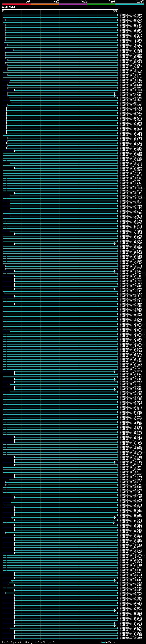Screen dimensions: 146x644
Task: Select hit label UniRef100_Q40524
Action: tap(131, 50)
